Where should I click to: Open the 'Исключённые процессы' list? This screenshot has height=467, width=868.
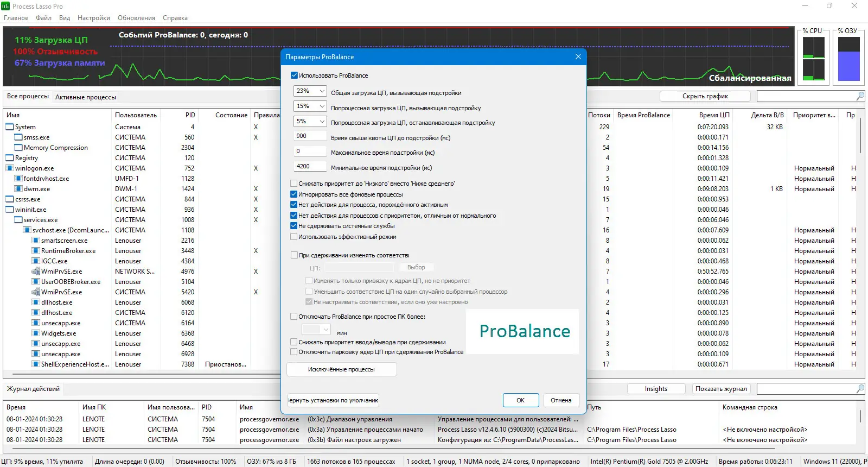(342, 369)
